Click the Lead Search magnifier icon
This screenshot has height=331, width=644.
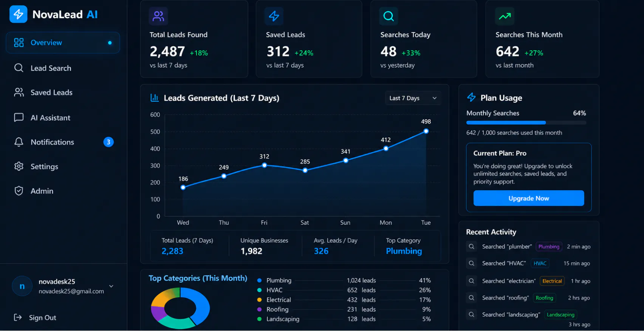pos(19,68)
